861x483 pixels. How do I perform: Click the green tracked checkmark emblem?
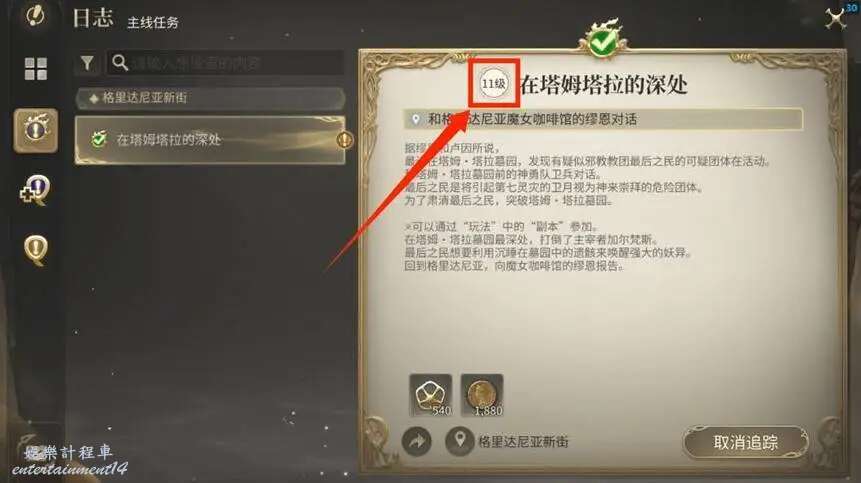click(x=602, y=41)
